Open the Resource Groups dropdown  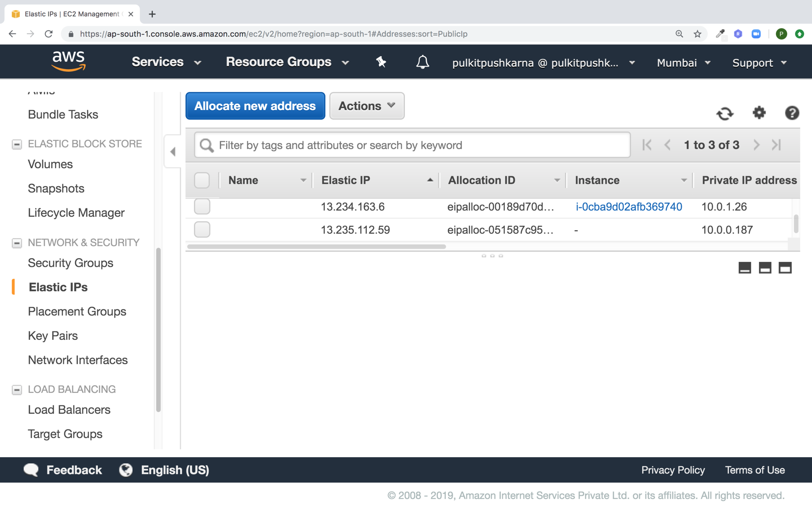[288, 62]
